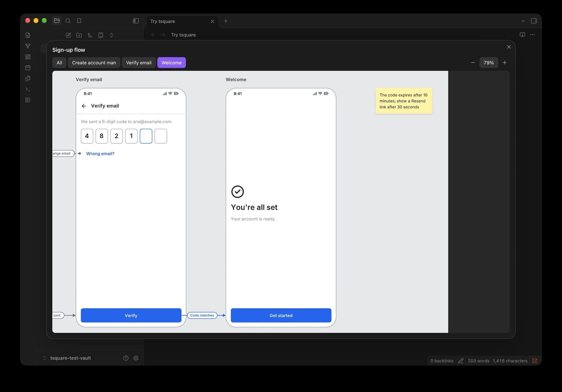Click the focused fifth code digit box
This screenshot has height=392, width=562.
pyautogui.click(x=146, y=136)
